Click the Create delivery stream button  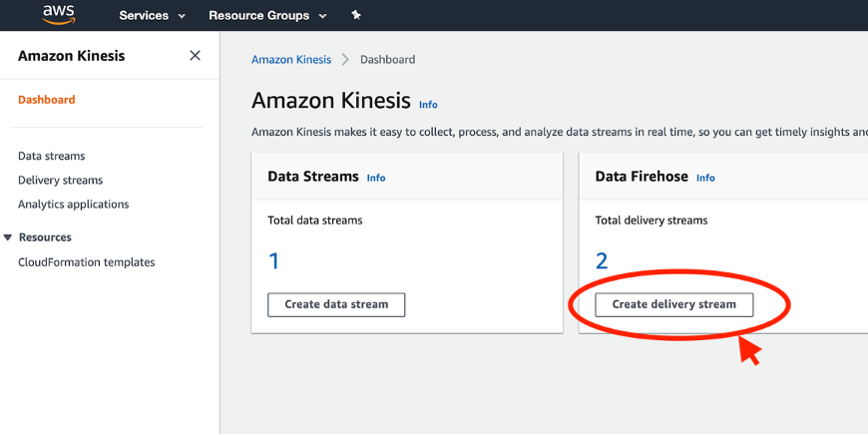[673, 304]
